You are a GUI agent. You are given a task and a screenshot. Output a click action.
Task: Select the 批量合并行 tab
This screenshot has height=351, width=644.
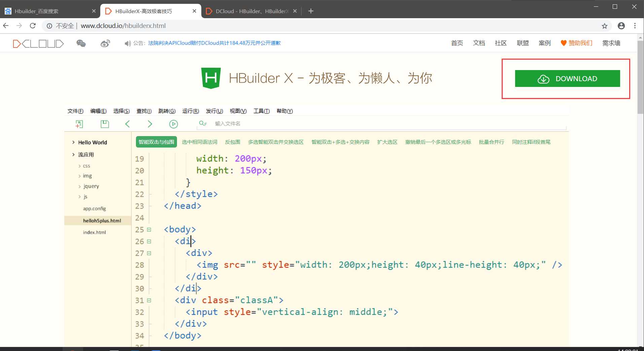coord(492,142)
